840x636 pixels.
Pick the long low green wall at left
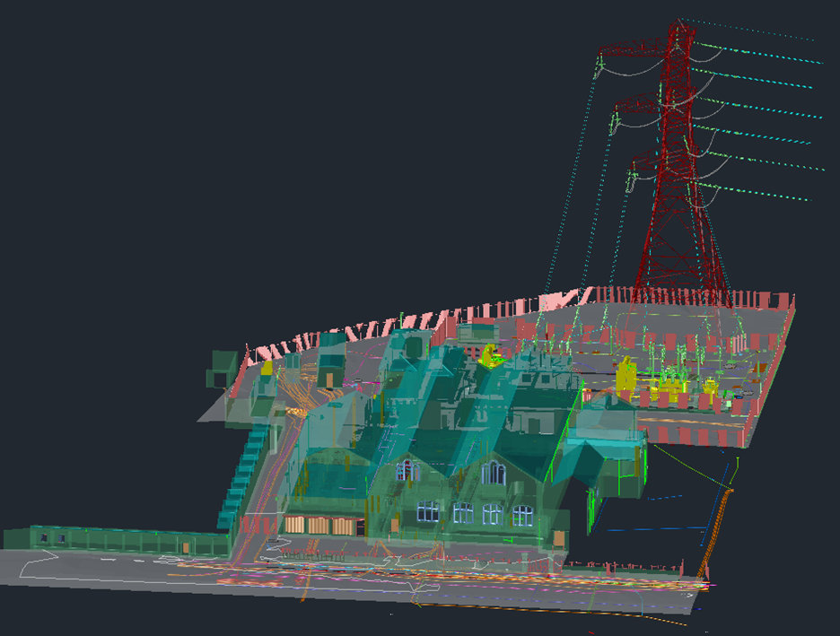(x=117, y=540)
